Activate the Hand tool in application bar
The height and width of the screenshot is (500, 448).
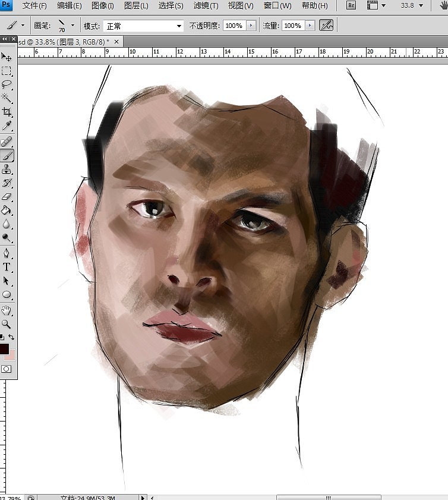443,5
